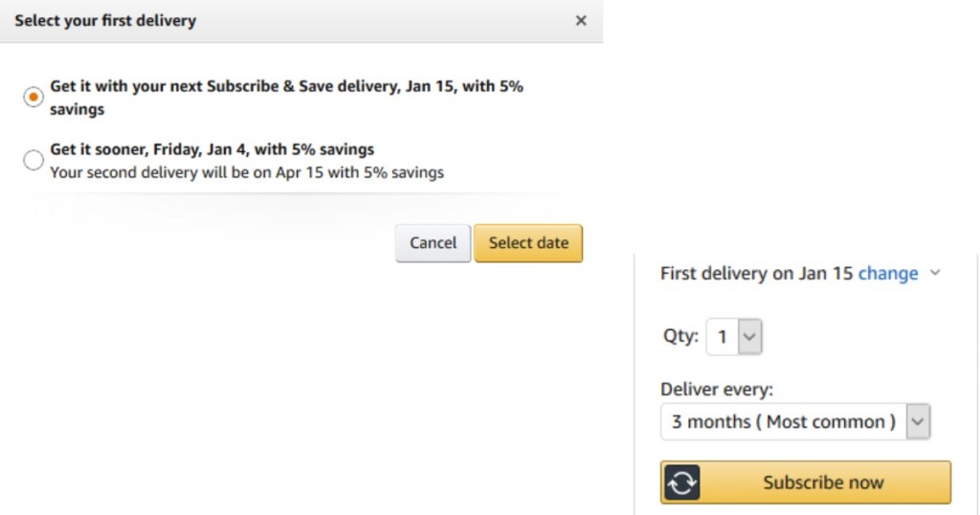Viewport: 980px width, 515px height.
Task: Click the 'Qty:' label
Action: click(x=680, y=337)
